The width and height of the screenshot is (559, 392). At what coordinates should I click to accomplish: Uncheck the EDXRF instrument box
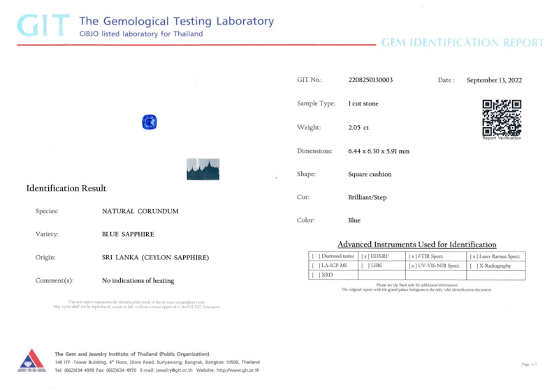pos(365,256)
